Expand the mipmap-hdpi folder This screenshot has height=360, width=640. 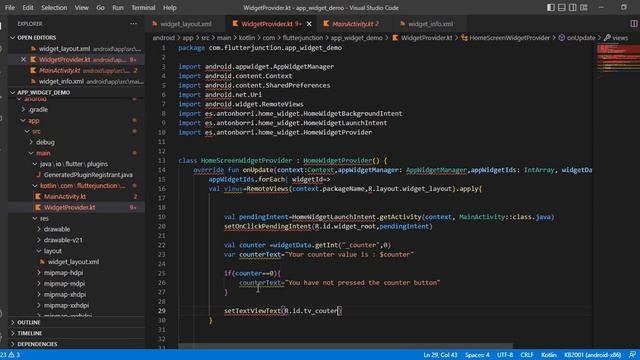click(77, 273)
